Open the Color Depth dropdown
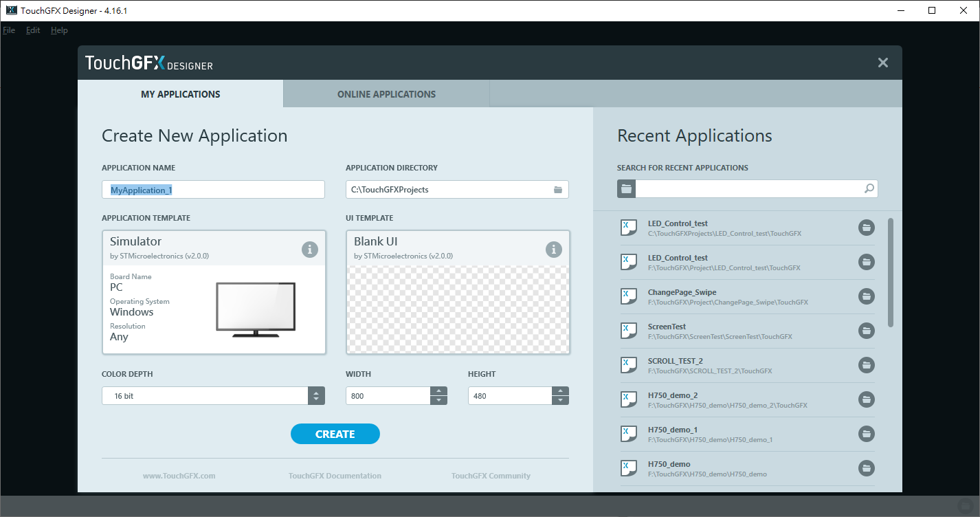The width and height of the screenshot is (980, 517). (x=315, y=396)
